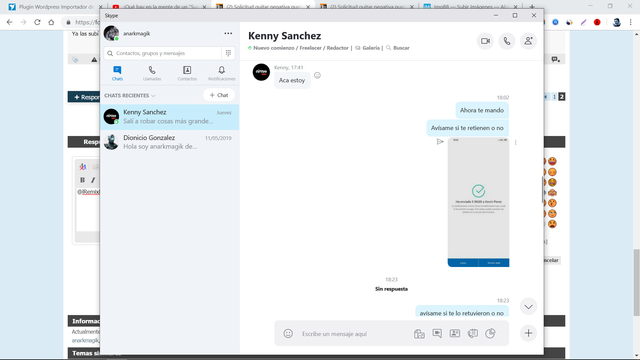
Task: Click the add files and media icon
Action: tap(419, 333)
